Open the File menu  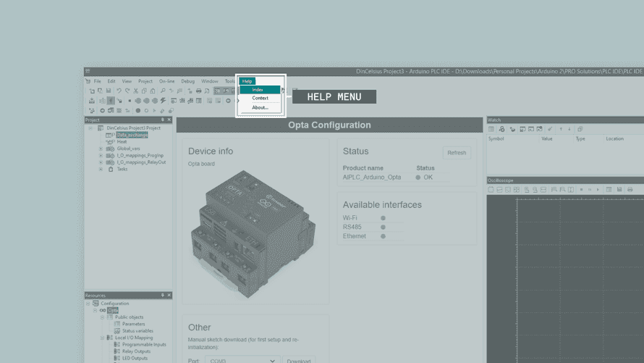98,81
